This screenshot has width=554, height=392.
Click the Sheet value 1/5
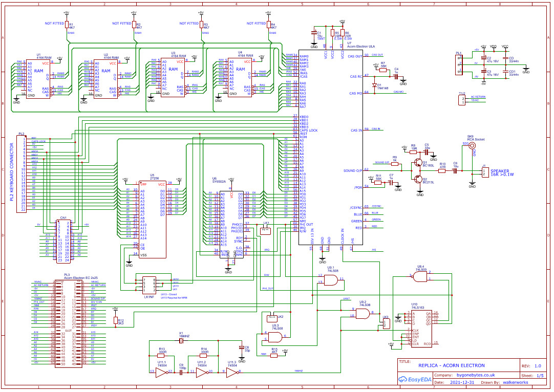pyautogui.click(x=540, y=376)
